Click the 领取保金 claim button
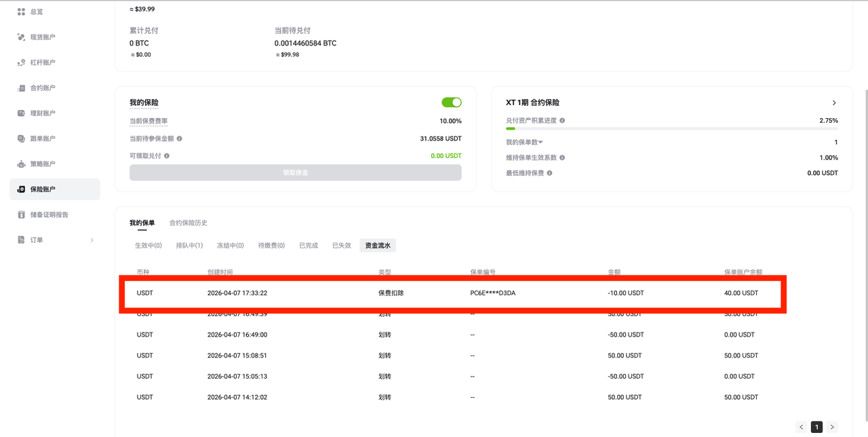This screenshot has height=437, width=868. [x=295, y=172]
